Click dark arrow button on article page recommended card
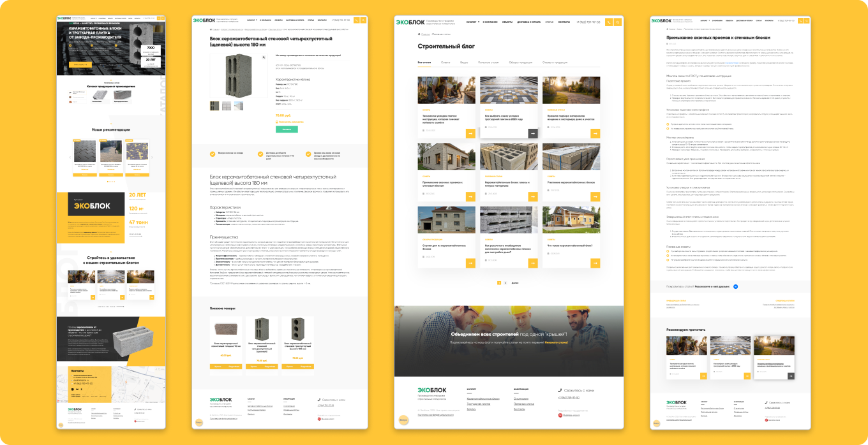Viewport: 868px width, 445px height. point(791,376)
